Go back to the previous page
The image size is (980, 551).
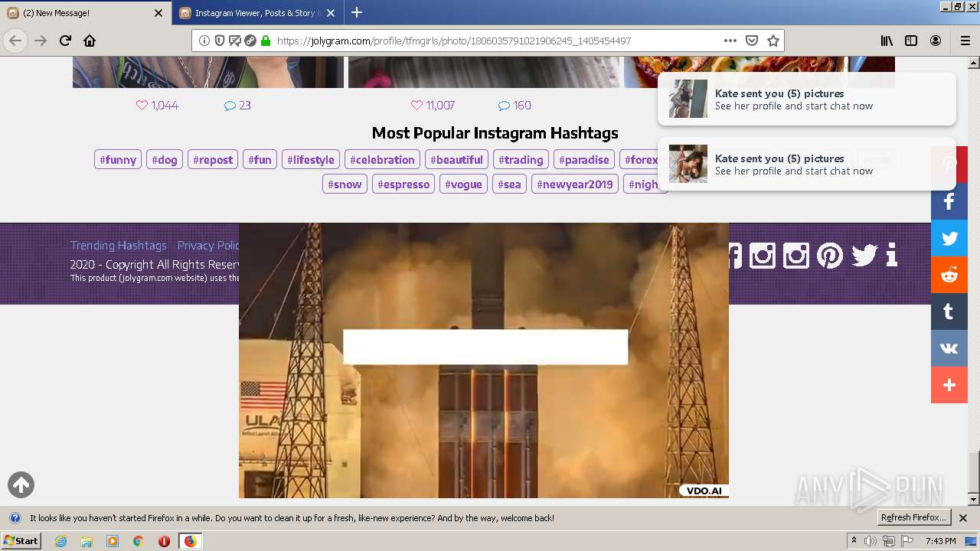pyautogui.click(x=15, y=41)
